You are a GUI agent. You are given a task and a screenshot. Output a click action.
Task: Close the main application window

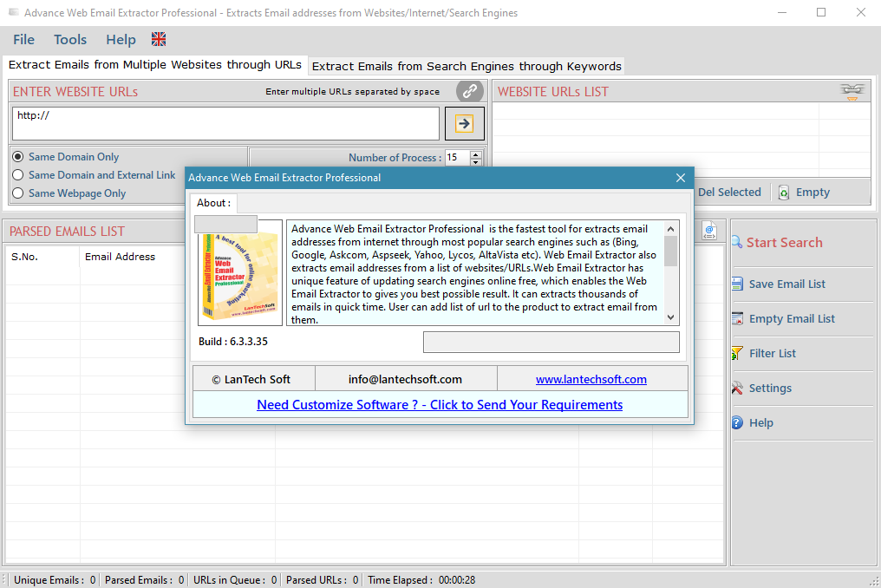pos(861,12)
